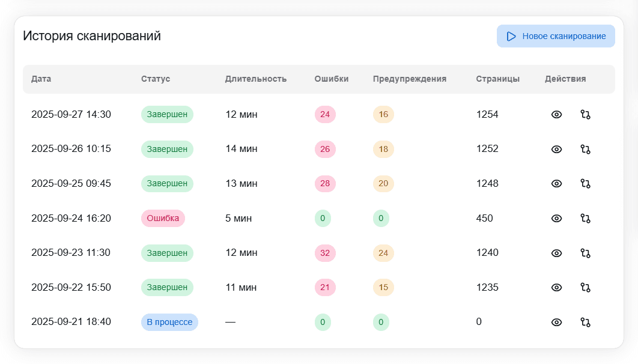View scan details for 2025-09-27 14:30

click(556, 115)
